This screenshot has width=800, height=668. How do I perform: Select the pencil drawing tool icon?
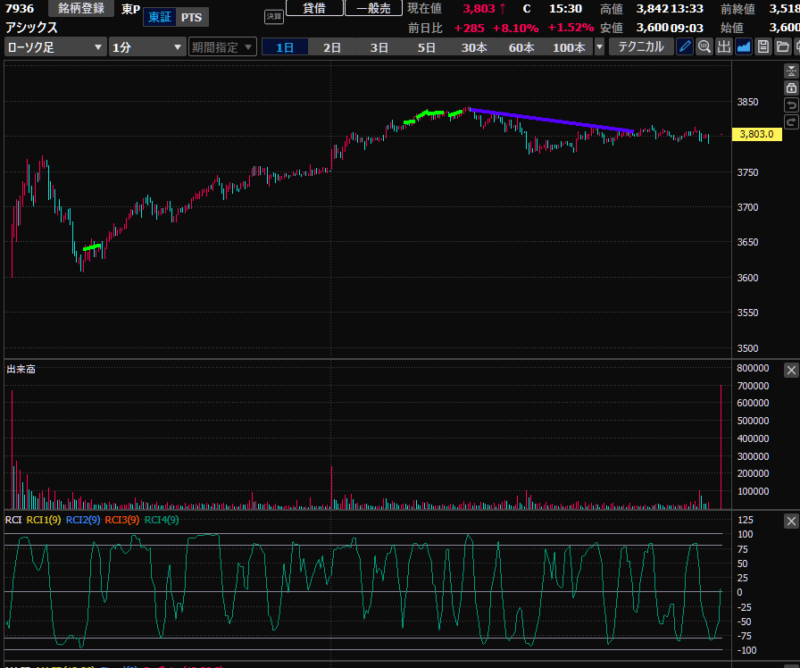(685, 47)
